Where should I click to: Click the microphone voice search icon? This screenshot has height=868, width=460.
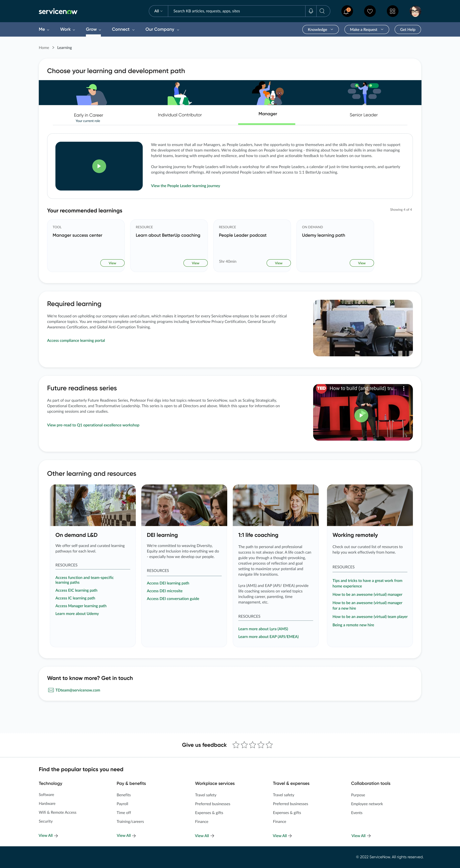coord(311,11)
